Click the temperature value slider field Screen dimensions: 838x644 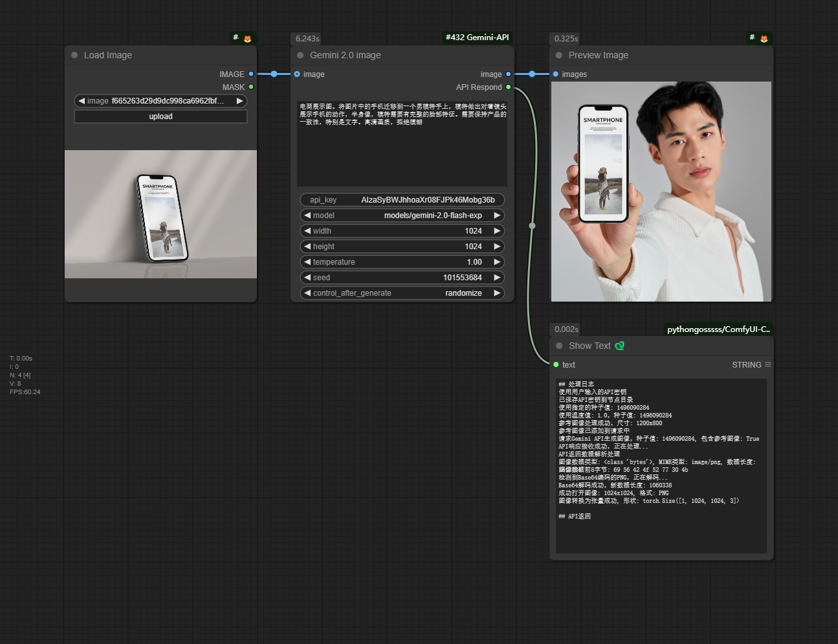pos(402,262)
